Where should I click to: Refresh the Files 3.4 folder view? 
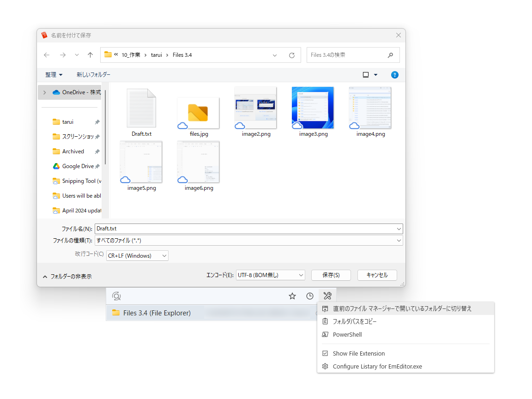[x=292, y=55]
